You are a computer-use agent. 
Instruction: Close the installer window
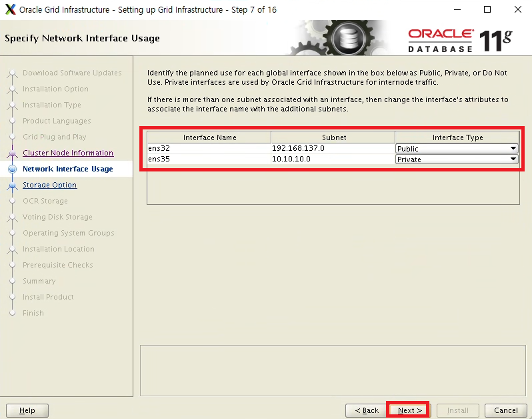point(518,9)
